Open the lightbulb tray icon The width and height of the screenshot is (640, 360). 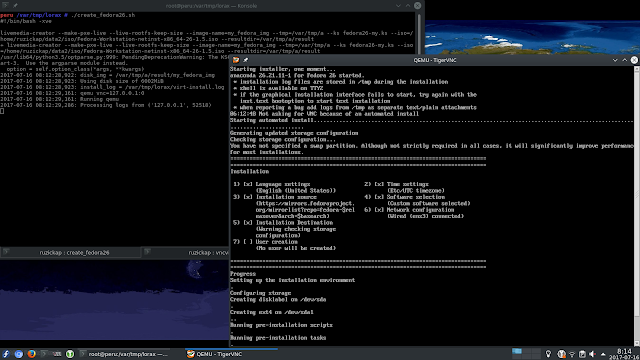coord(548,354)
